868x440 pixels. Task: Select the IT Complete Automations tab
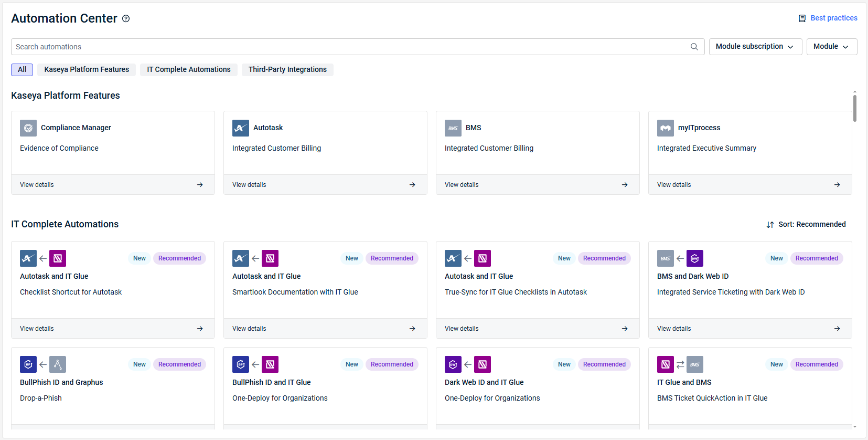(x=189, y=70)
